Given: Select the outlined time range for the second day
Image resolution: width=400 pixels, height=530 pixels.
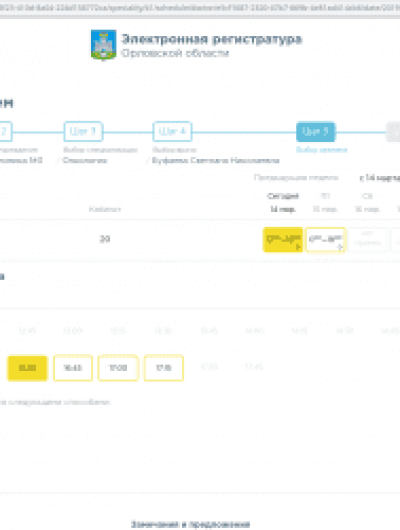Looking at the screenshot, I should coord(325,240).
